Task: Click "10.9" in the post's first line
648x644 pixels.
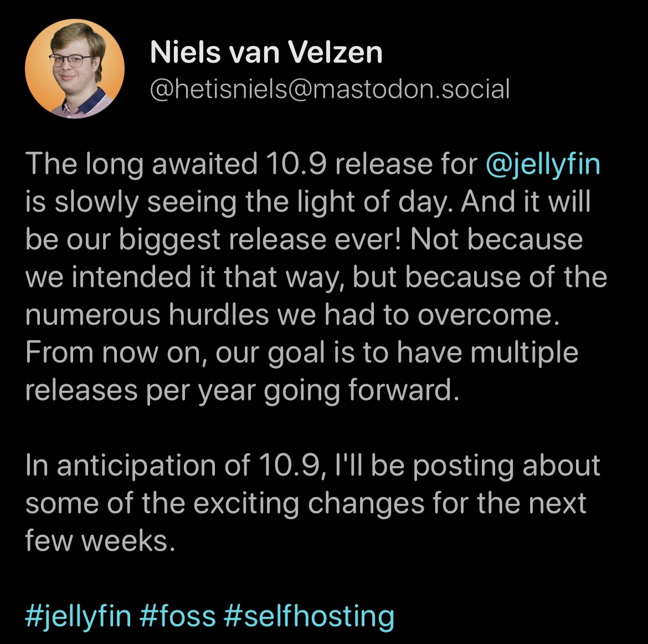Action: pos(296,164)
